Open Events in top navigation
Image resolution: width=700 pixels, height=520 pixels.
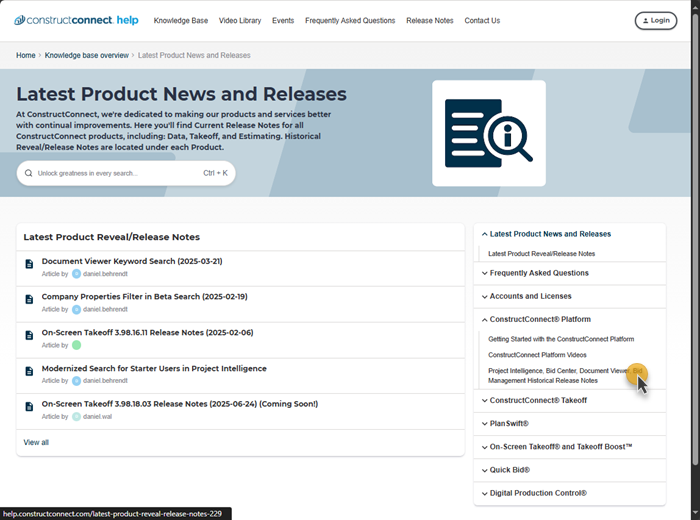tap(283, 21)
